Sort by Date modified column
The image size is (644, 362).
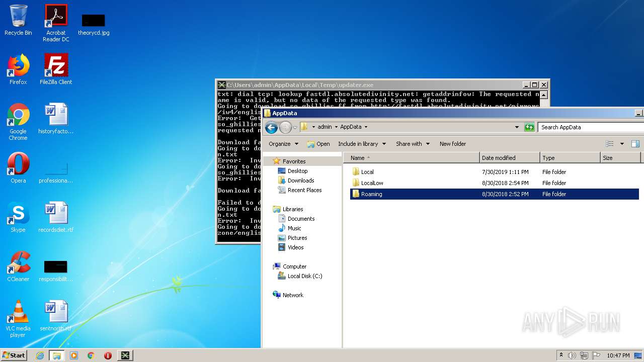509,158
